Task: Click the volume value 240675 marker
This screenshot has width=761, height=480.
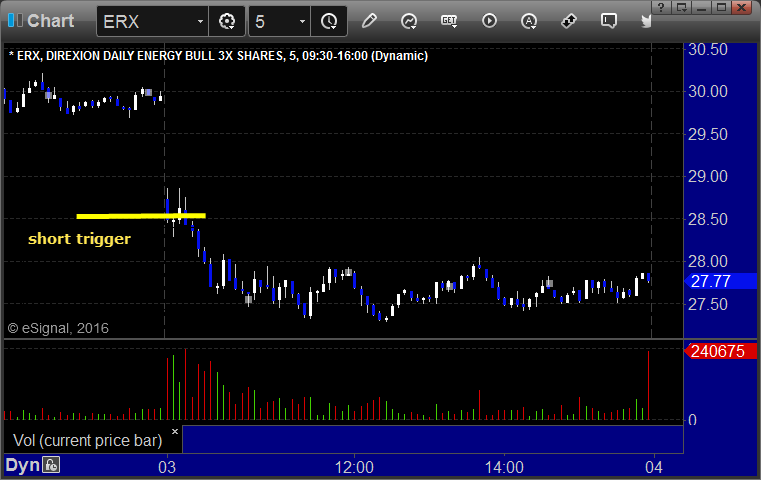Action: (x=720, y=351)
